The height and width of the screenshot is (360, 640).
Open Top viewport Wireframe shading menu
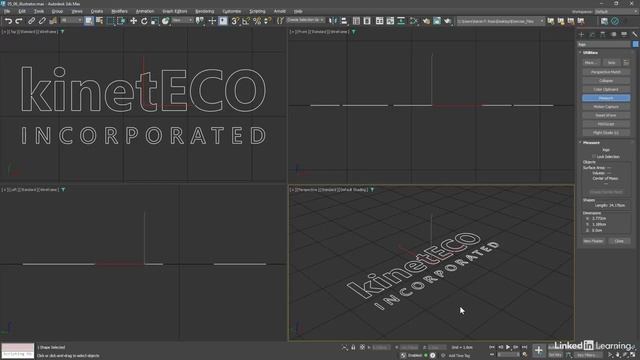(x=49, y=31)
